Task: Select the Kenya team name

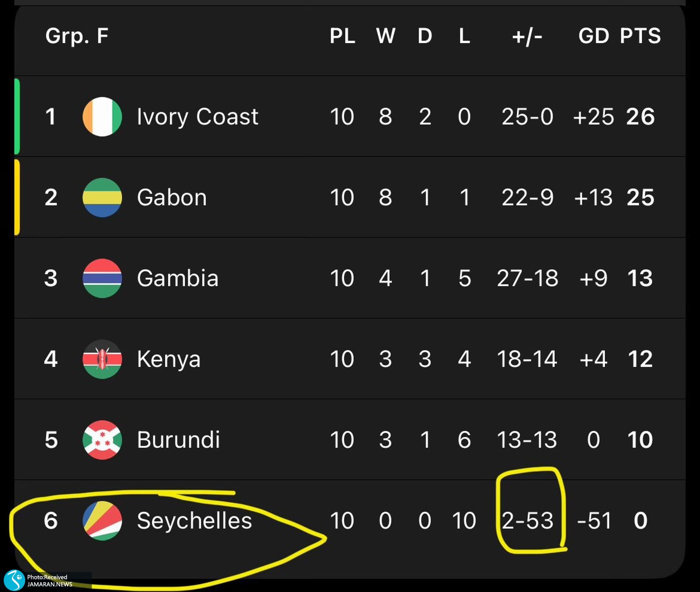Action: pos(168,359)
